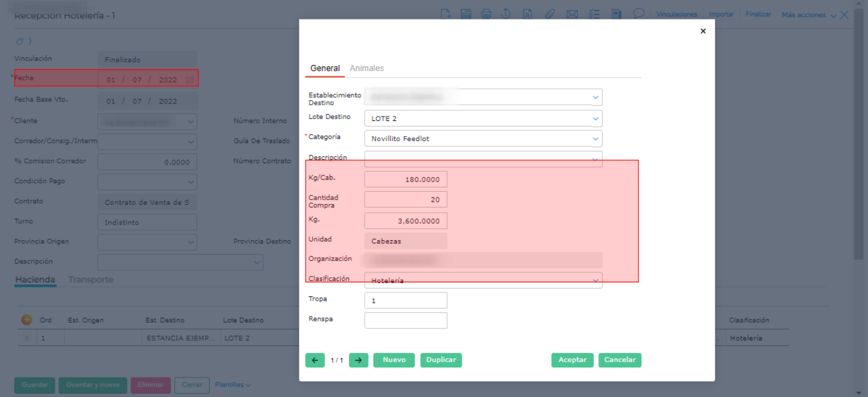The image size is (868, 397).
Task: Click the printer icon in top toolbar
Action: pyautogui.click(x=486, y=14)
